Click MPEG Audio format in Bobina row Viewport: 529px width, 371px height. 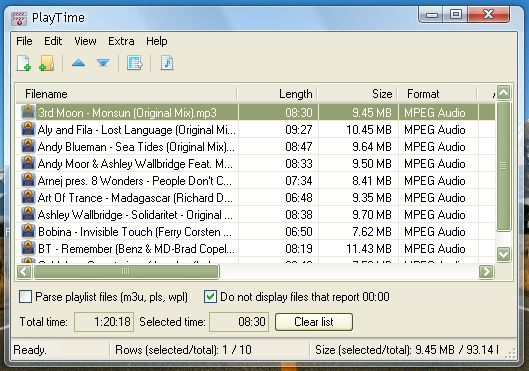[x=435, y=231]
